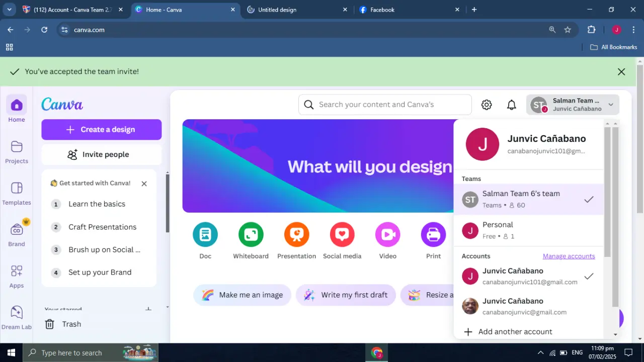Image resolution: width=644 pixels, height=362 pixels.
Task: Click the browser reload button
Action: click(44, 30)
